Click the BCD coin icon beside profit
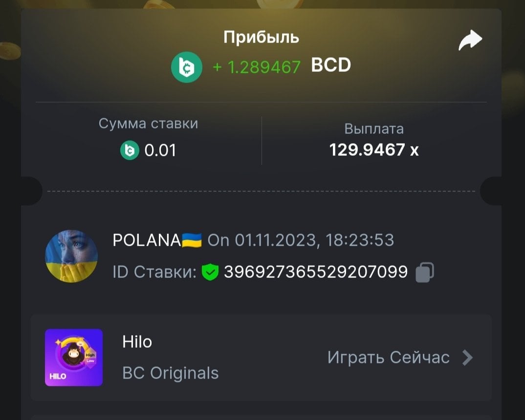 [x=187, y=67]
